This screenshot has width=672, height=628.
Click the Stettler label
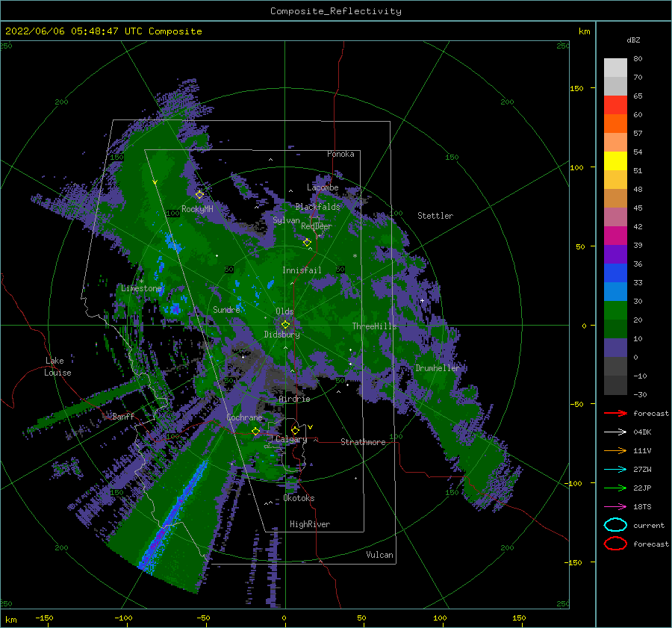pyautogui.click(x=435, y=216)
